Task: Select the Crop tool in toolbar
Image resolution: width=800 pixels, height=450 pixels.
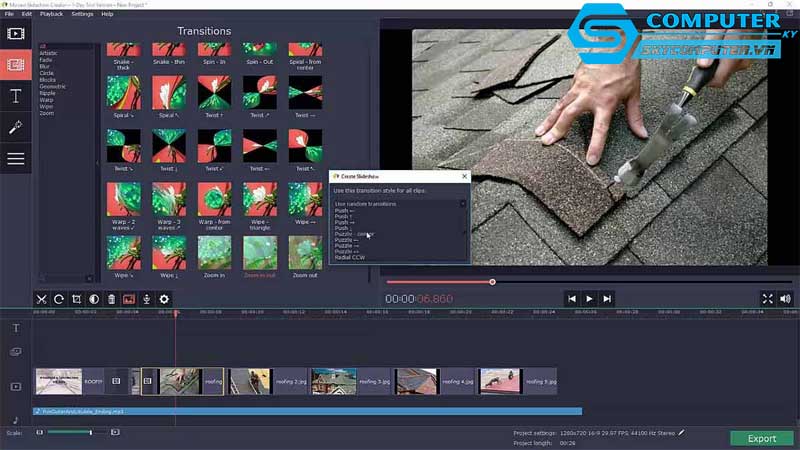Action: pyautogui.click(x=77, y=299)
